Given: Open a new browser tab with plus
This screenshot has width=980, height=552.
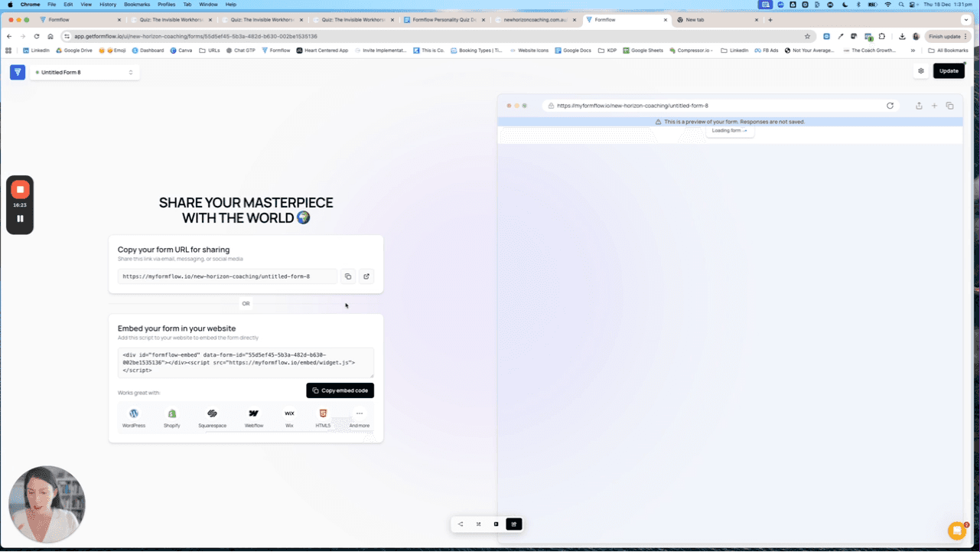Looking at the screenshot, I should click(x=770, y=20).
